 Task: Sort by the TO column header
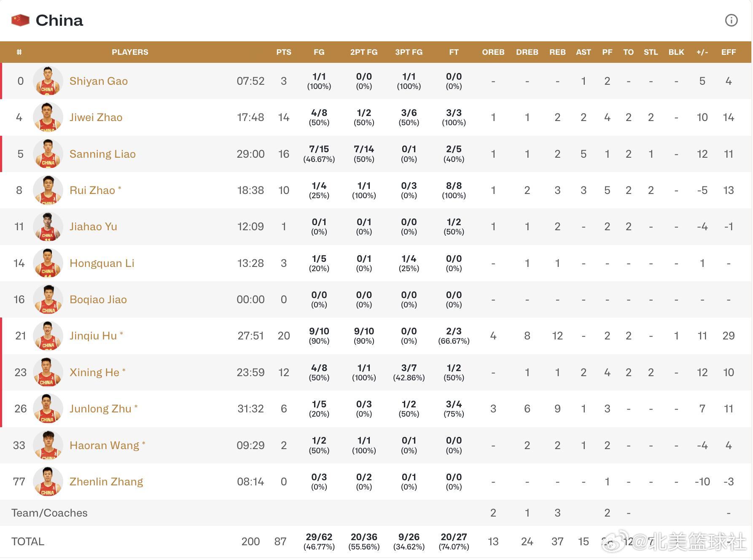click(628, 52)
